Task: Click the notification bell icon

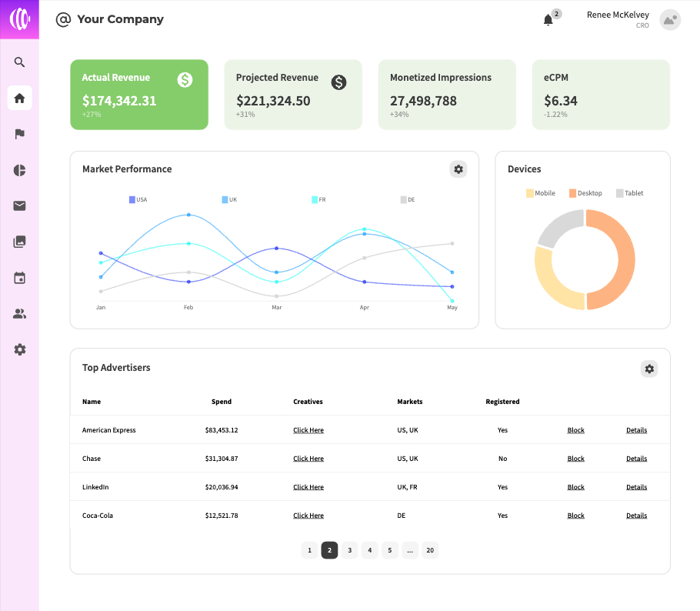Action: click(548, 20)
